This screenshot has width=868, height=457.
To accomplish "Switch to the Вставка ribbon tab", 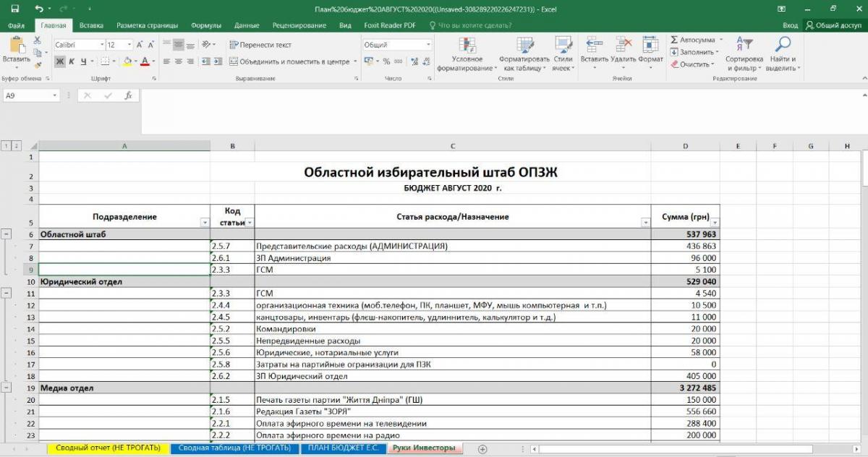I will pyautogui.click(x=91, y=25).
